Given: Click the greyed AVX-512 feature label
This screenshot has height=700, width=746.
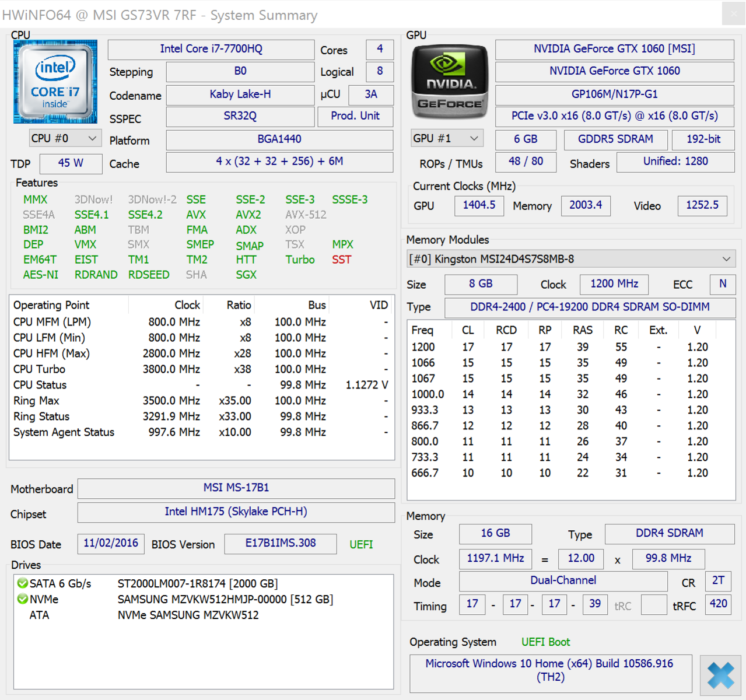Looking at the screenshot, I should (306, 215).
